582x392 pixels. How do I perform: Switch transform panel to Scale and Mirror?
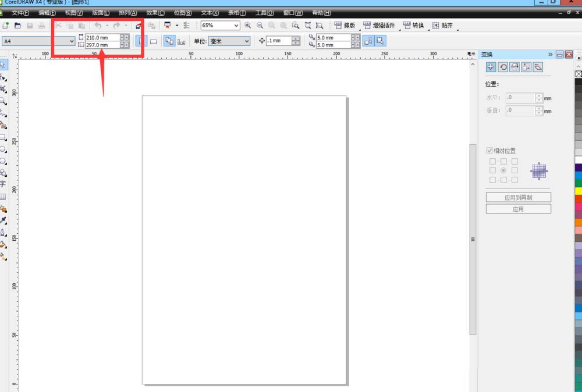514,67
